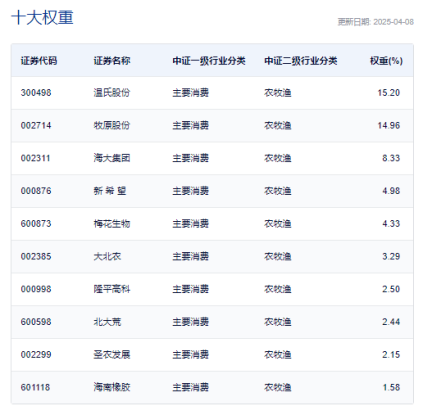Click 农牧渔 in the 圣农发展 row

click(278, 354)
